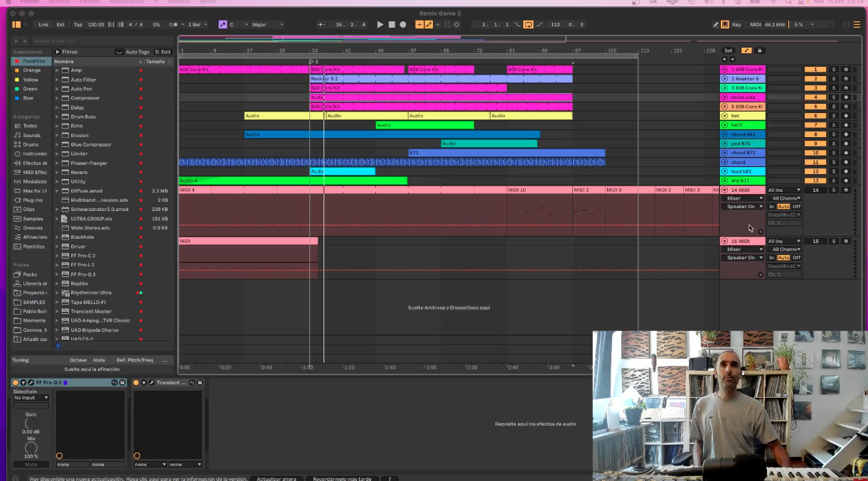Save preset icon on Transient Master device

(200, 383)
